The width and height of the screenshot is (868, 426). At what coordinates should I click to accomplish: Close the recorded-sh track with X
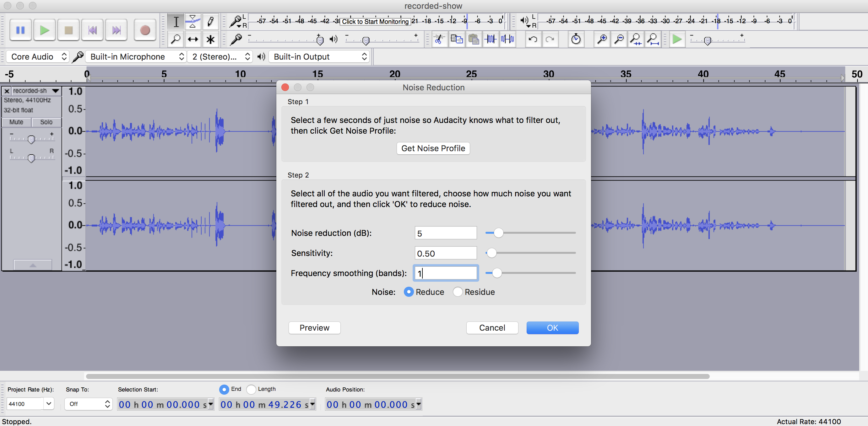[7, 91]
